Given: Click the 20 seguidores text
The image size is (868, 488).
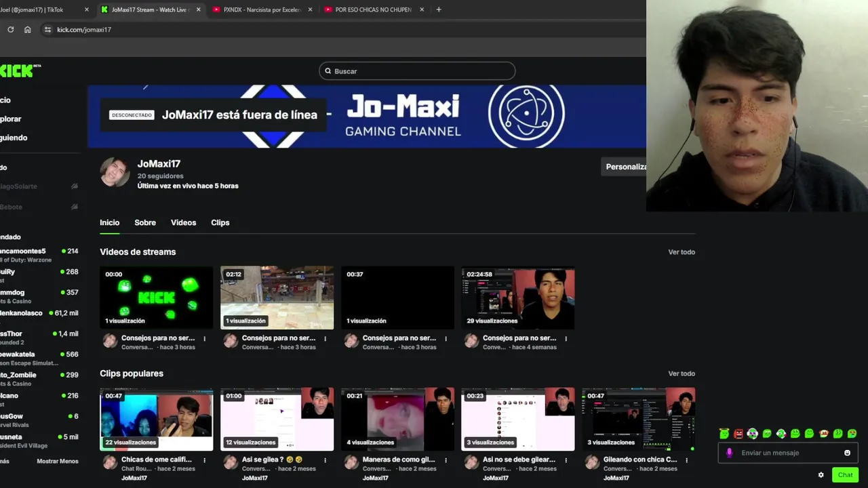Looking at the screenshot, I should click(x=160, y=176).
